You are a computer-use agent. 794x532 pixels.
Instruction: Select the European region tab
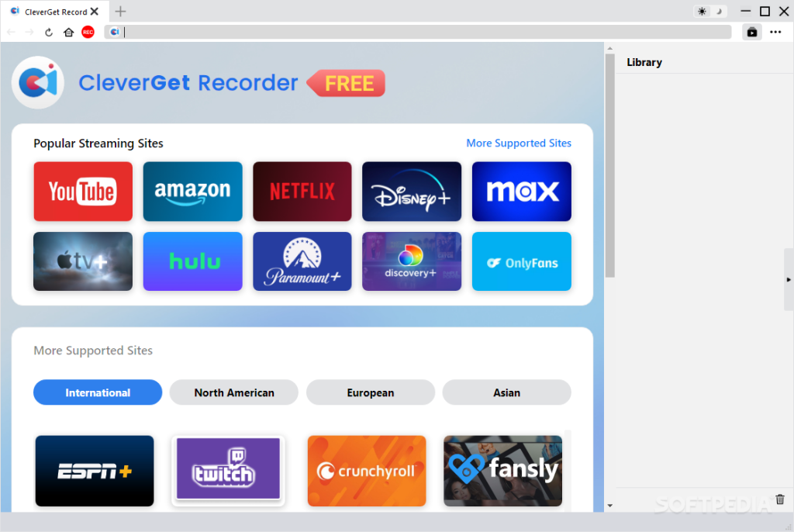[x=370, y=392]
